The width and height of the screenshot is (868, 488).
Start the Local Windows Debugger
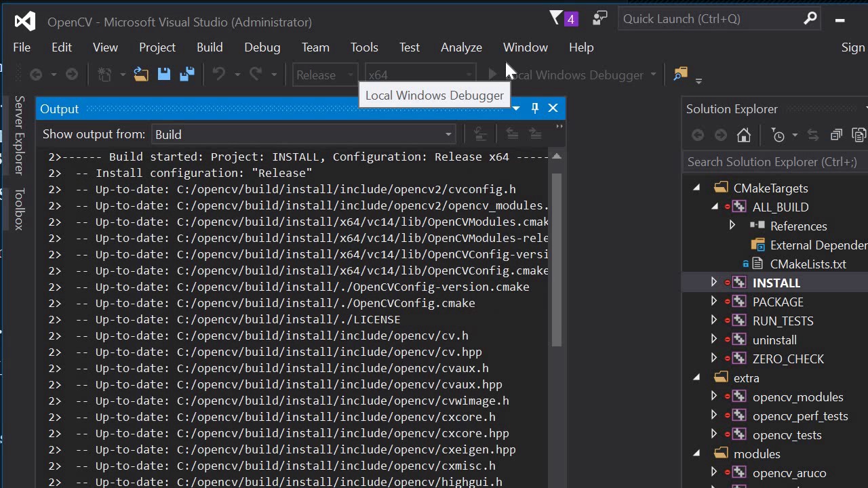pos(567,75)
